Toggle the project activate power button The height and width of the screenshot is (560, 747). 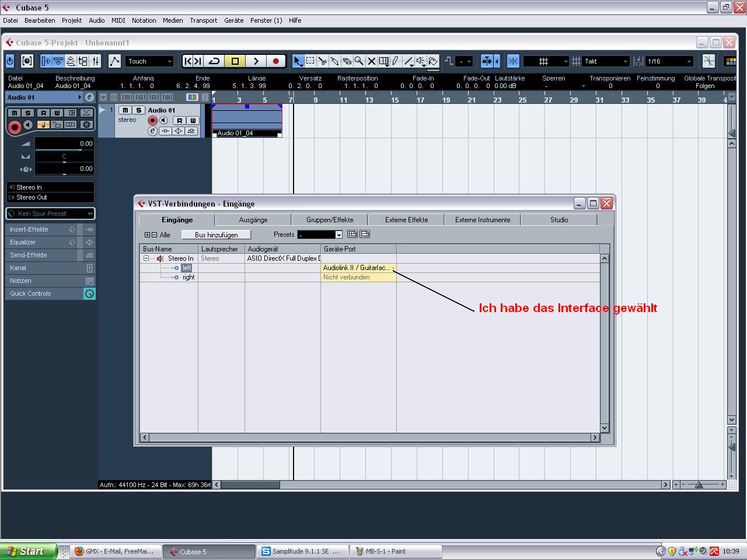pyautogui.click(x=10, y=61)
